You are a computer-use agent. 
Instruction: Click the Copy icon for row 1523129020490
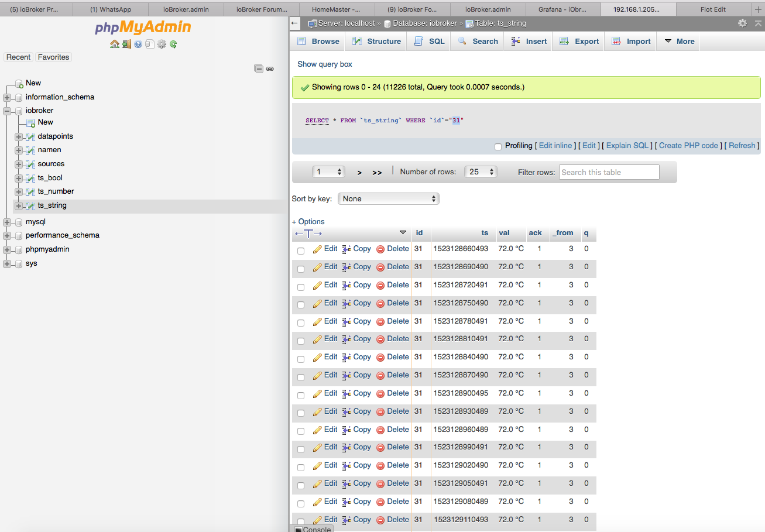[347, 465]
